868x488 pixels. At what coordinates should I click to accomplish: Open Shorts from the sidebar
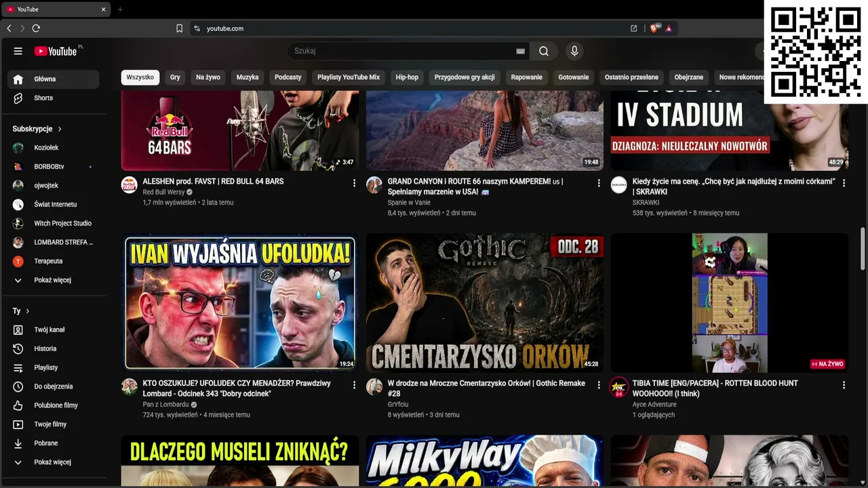(54, 98)
